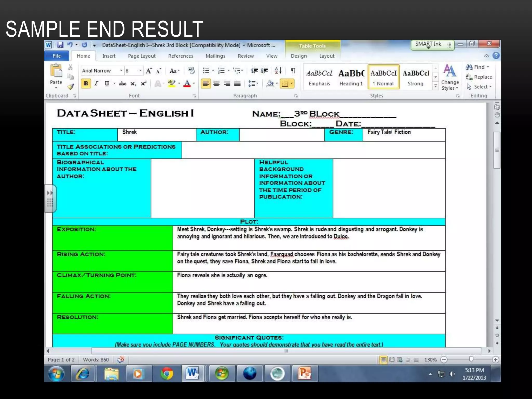The width and height of the screenshot is (532, 399).
Task: Switch to the Page Layout tab
Action: [x=142, y=56]
